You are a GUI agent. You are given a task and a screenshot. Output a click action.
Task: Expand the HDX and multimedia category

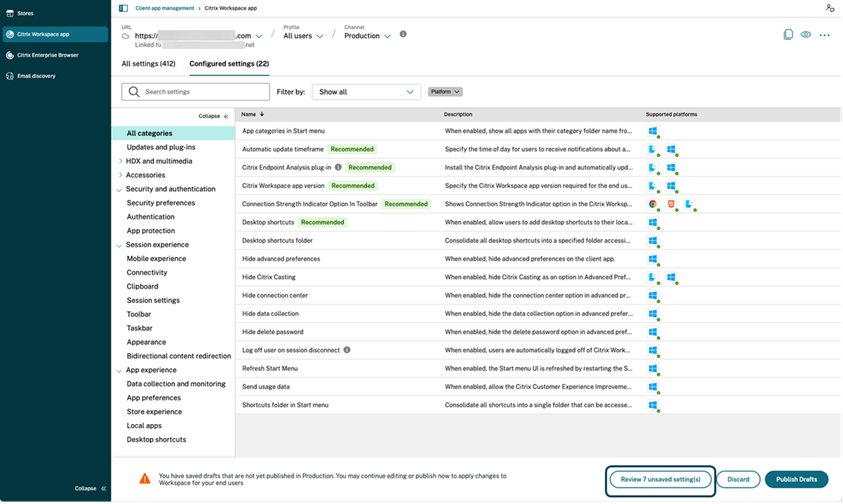coord(120,161)
